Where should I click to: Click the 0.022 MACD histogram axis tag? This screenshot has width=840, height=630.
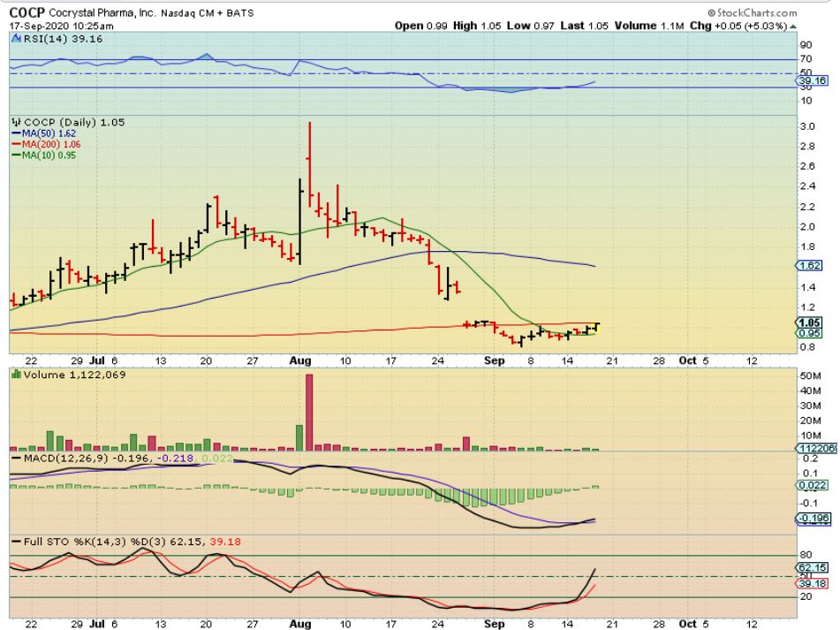click(813, 485)
